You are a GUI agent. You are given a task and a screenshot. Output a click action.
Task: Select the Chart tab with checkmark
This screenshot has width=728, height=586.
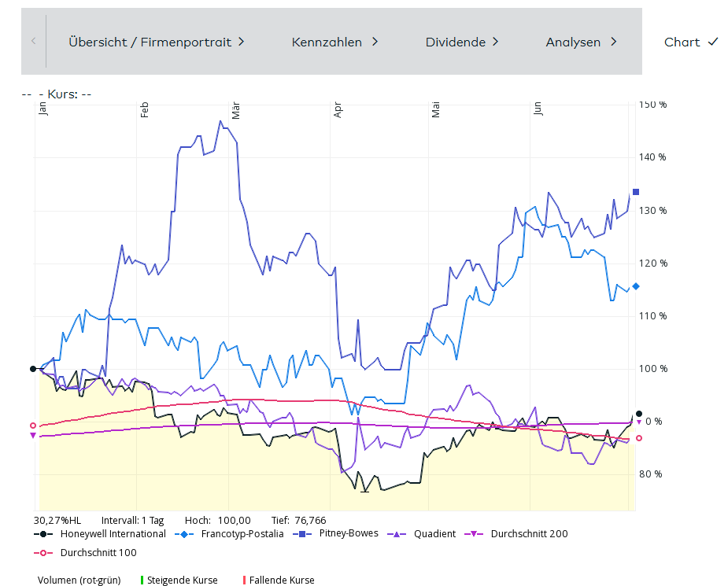click(691, 42)
